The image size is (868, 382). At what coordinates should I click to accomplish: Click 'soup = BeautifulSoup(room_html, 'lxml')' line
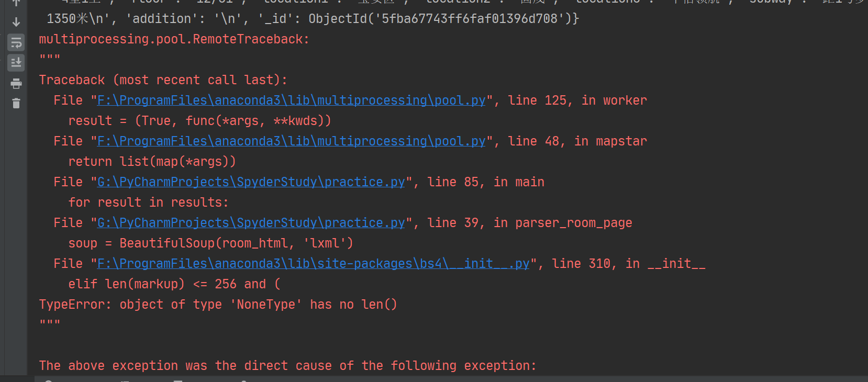[x=211, y=243]
